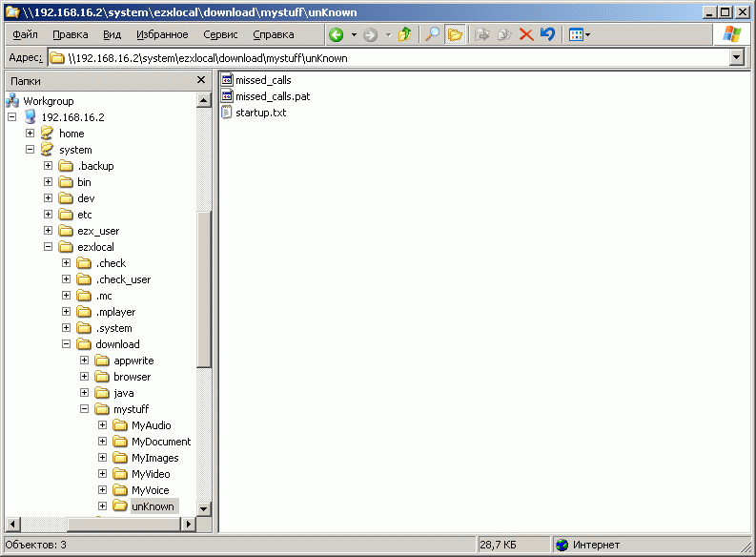Select the MyDocument folder icon
756x557 pixels.
click(120, 442)
